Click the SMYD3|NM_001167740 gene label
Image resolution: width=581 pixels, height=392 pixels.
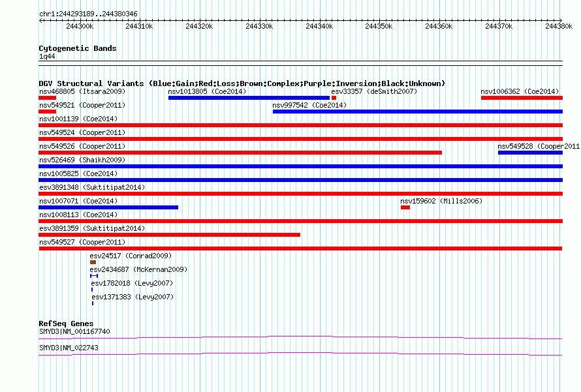pos(74,331)
